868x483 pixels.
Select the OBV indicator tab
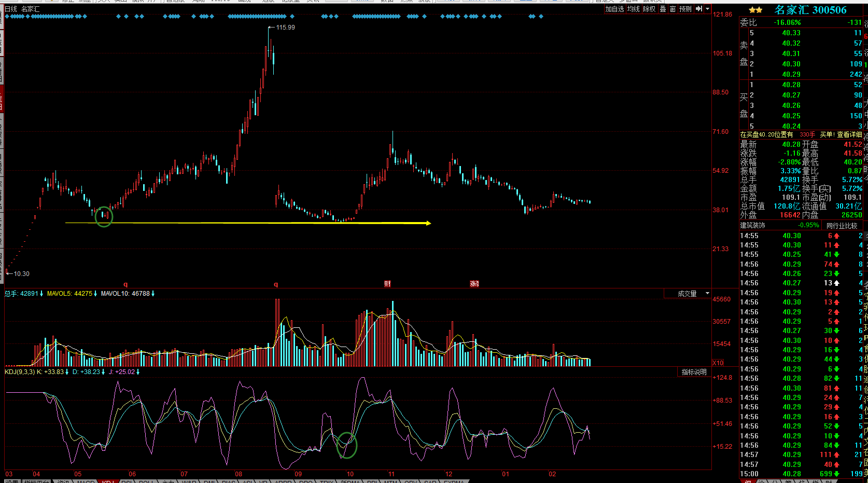410,482
